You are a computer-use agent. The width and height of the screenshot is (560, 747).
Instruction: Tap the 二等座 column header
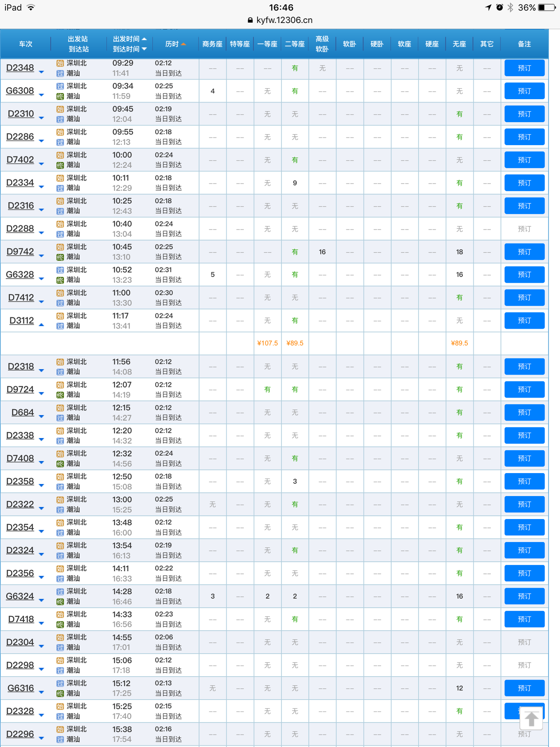[295, 44]
